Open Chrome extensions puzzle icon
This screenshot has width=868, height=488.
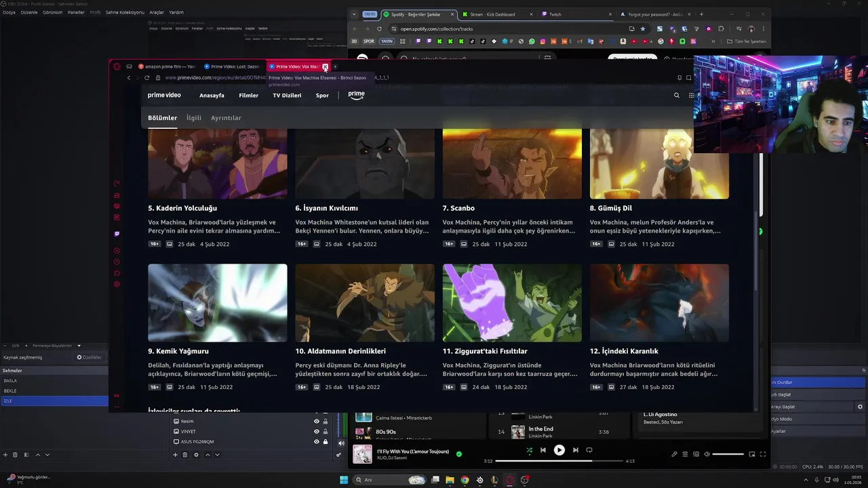721,29
